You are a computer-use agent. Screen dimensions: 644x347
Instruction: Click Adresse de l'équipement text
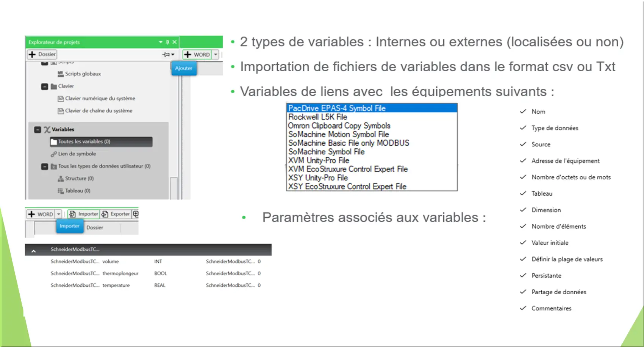tap(566, 161)
